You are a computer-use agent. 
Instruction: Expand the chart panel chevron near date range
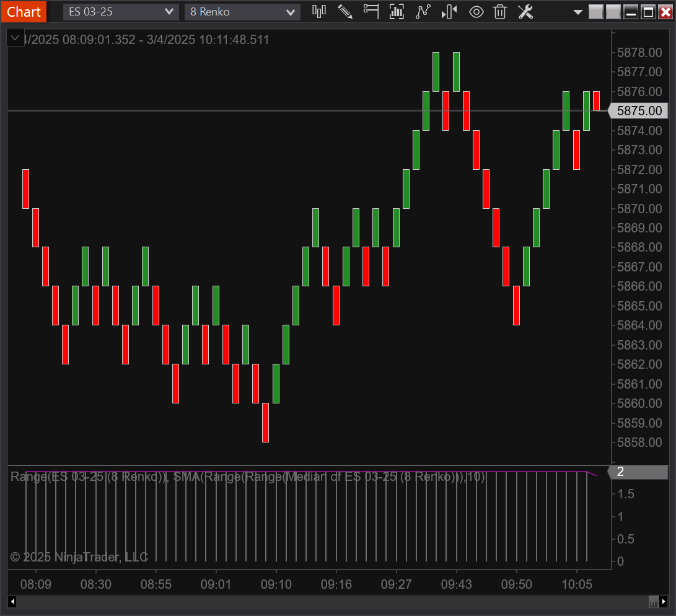(15, 38)
